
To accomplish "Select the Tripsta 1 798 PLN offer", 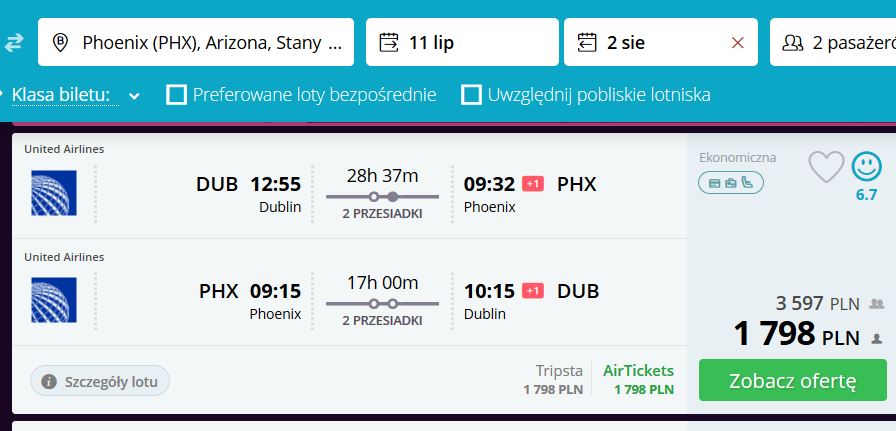I will 553,380.
